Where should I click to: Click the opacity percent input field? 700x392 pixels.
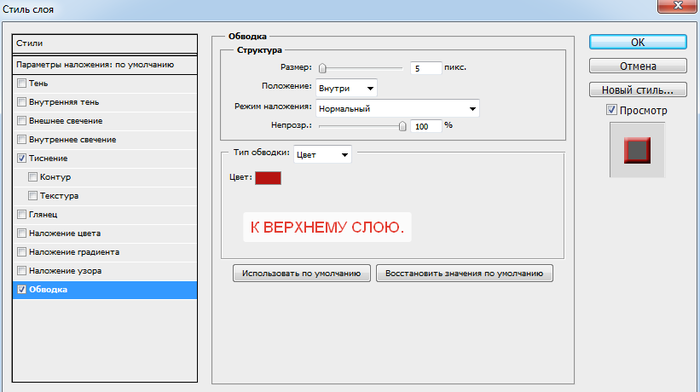pos(425,126)
